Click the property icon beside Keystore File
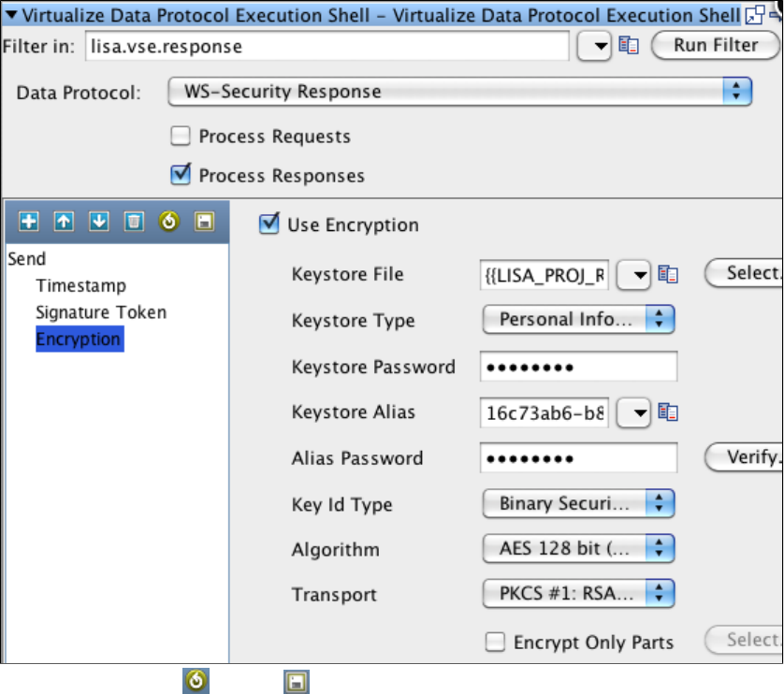This screenshot has height=694, width=784. [x=667, y=274]
